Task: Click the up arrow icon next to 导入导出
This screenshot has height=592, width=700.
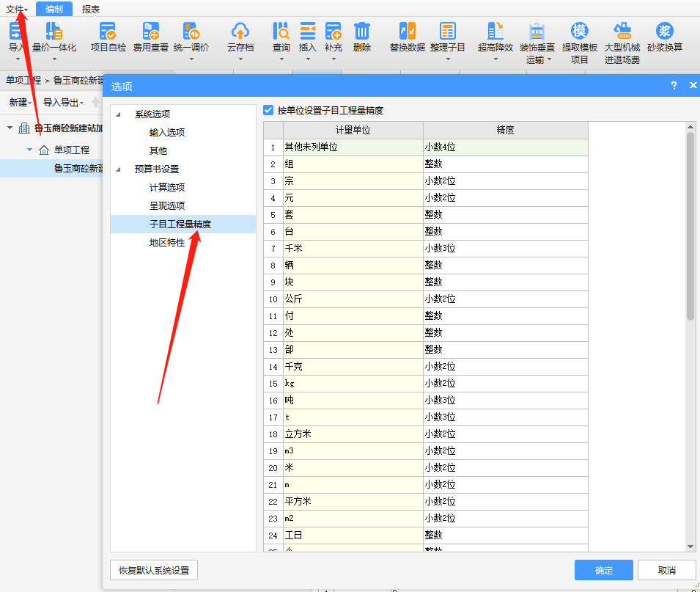Action: tap(95, 102)
